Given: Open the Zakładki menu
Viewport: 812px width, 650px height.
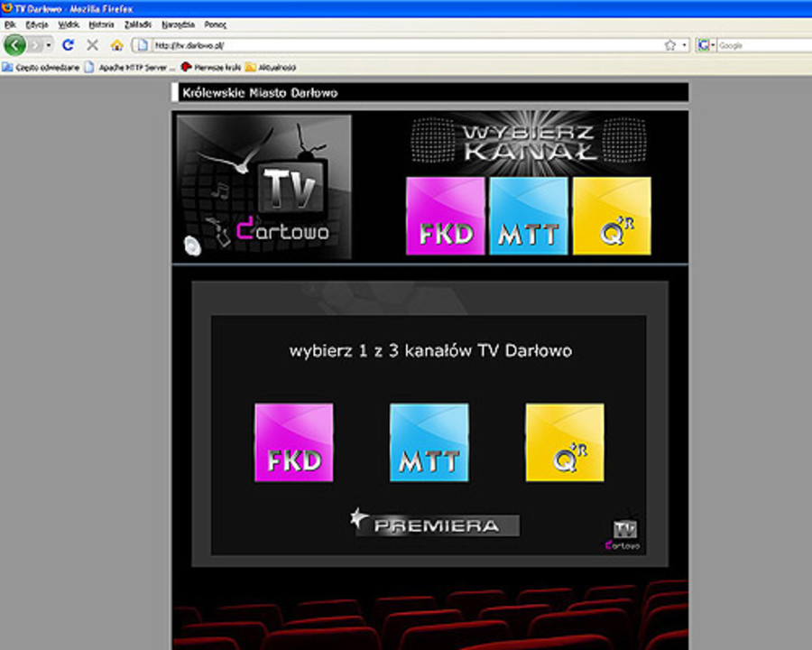Looking at the screenshot, I should coord(137,24).
